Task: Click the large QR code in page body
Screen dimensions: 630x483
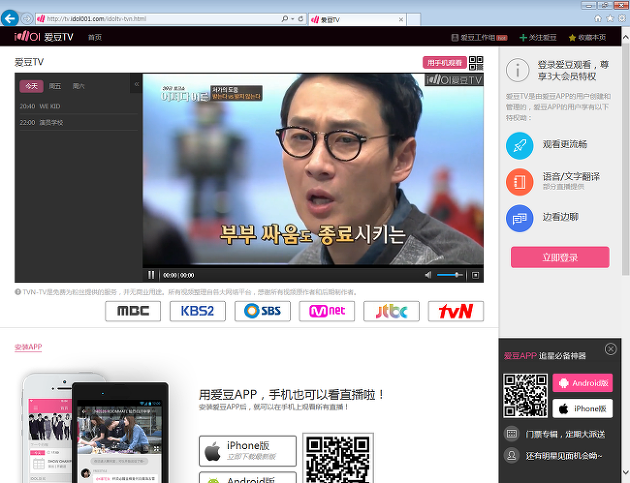Action: pyautogui.click(x=338, y=458)
